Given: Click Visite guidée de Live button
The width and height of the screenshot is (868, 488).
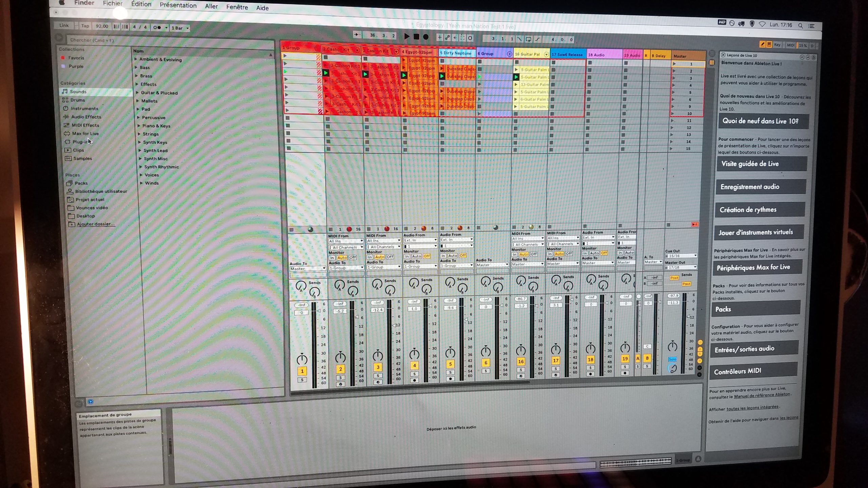Looking at the screenshot, I should 762,164.
